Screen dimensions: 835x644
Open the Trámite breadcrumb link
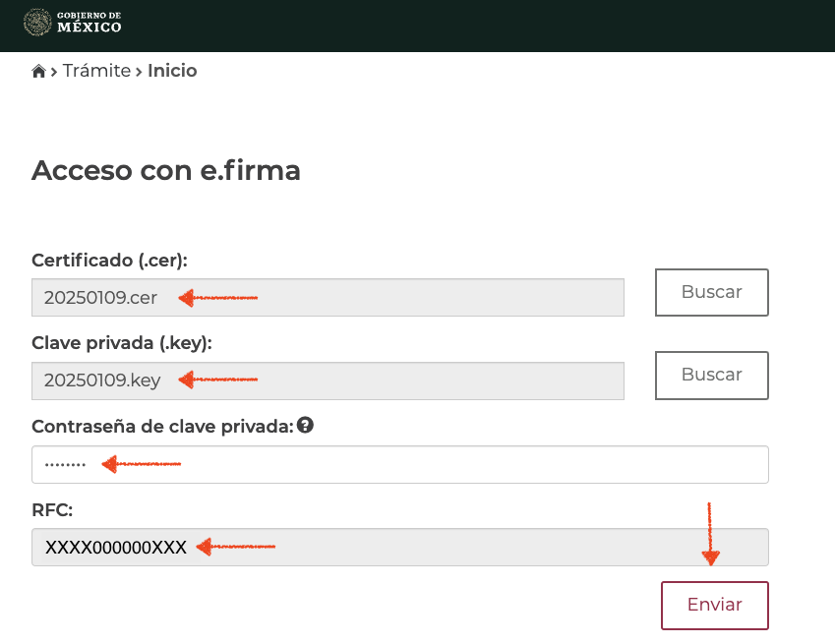(96, 71)
